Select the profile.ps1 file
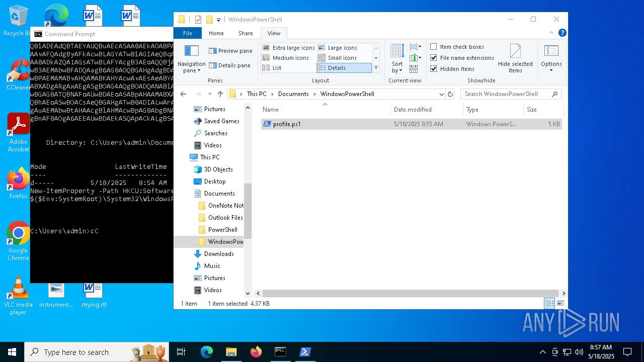The height and width of the screenshot is (362, 644). [x=412, y=124]
